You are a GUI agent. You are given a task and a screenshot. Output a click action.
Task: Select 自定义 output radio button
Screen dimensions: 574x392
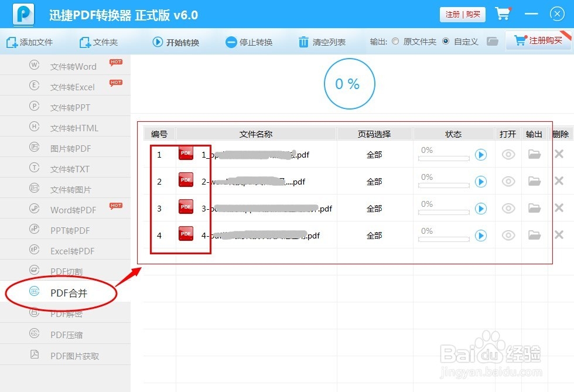[446, 41]
